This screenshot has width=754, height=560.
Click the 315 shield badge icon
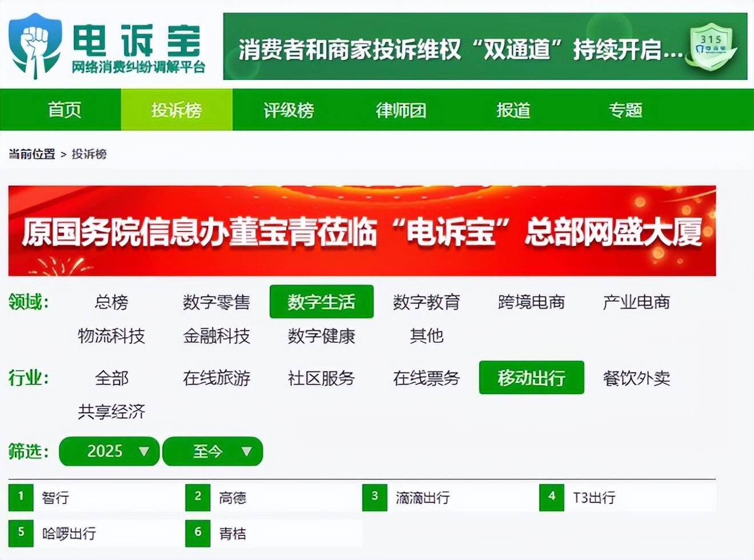[711, 47]
